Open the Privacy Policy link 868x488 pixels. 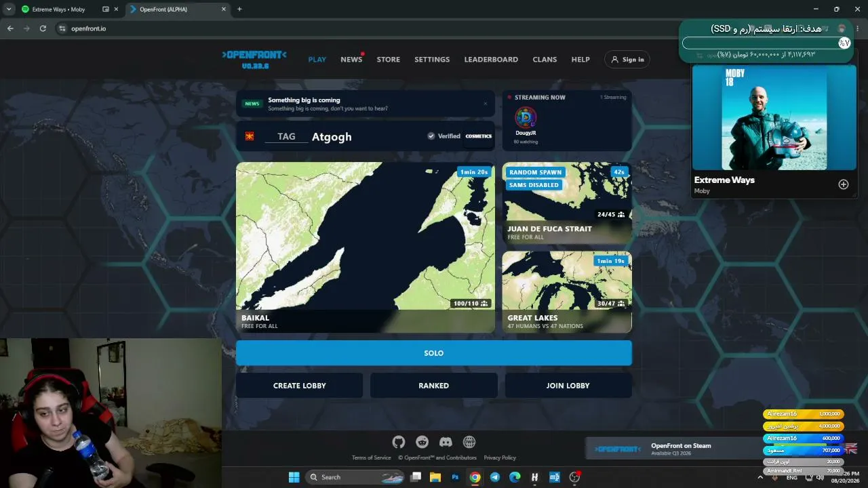pyautogui.click(x=500, y=457)
